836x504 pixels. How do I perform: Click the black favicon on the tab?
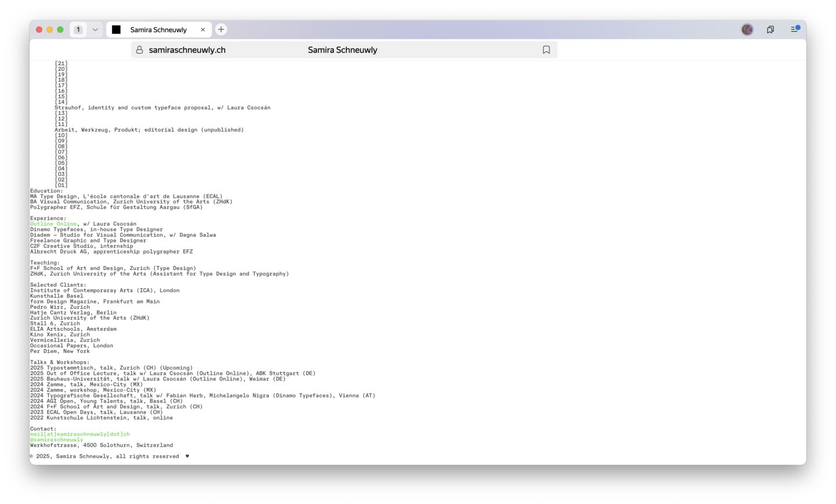click(x=116, y=30)
